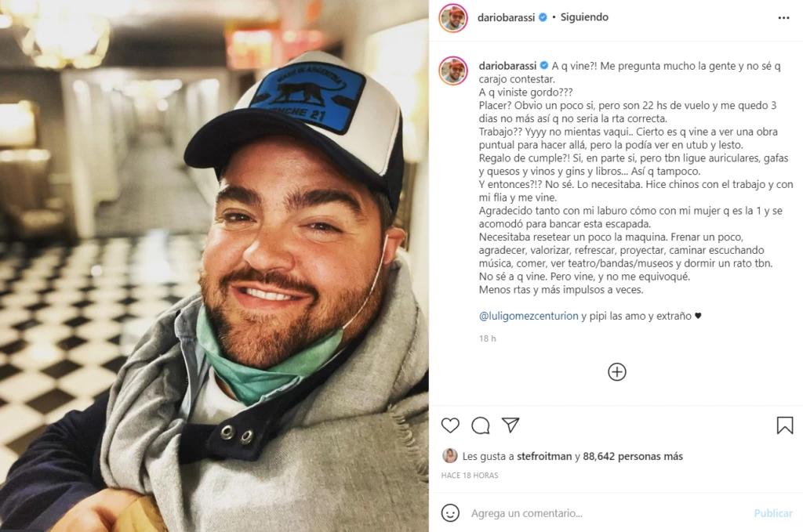Open comments with speech bubble icon
803x532 pixels.
(x=481, y=425)
